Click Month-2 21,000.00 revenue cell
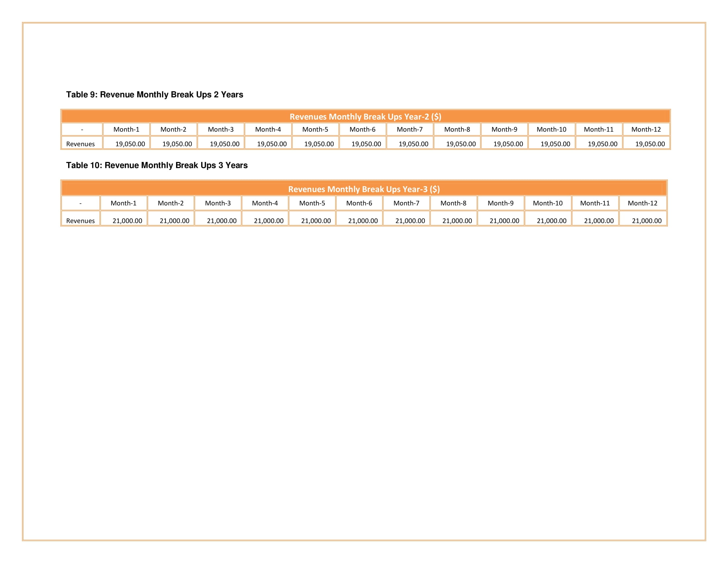The image size is (728, 563). pyautogui.click(x=174, y=221)
